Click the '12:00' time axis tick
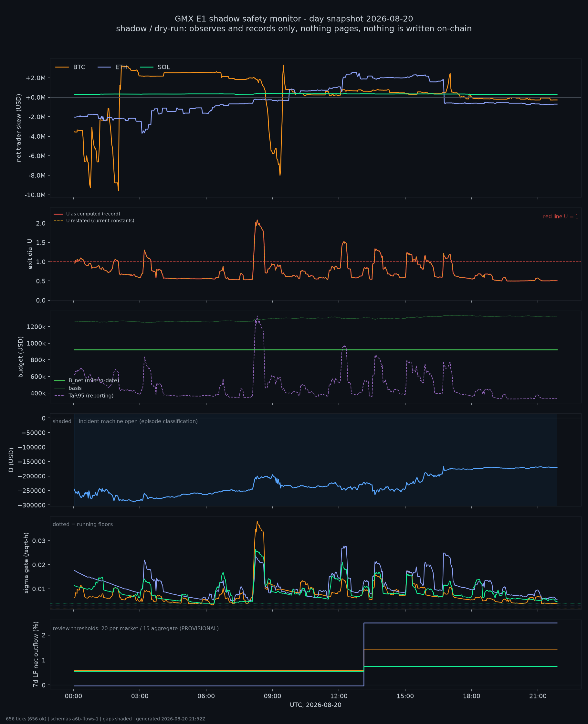The width and height of the screenshot is (588, 724). [x=339, y=696]
